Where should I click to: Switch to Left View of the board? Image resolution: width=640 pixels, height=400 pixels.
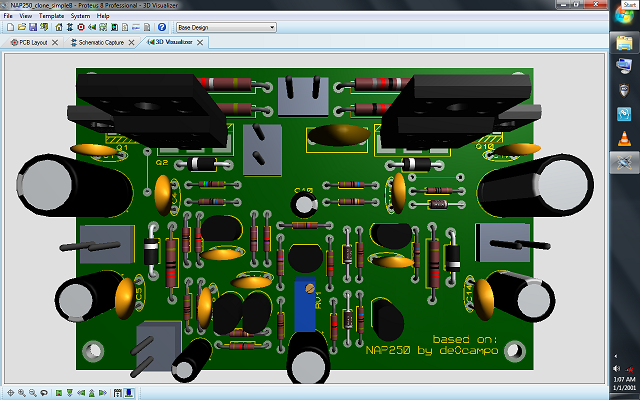(81, 393)
